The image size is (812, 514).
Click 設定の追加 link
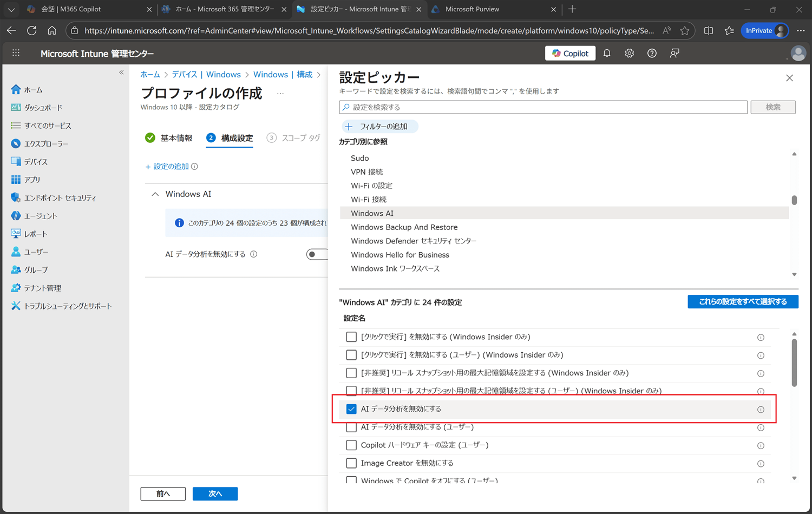click(167, 167)
